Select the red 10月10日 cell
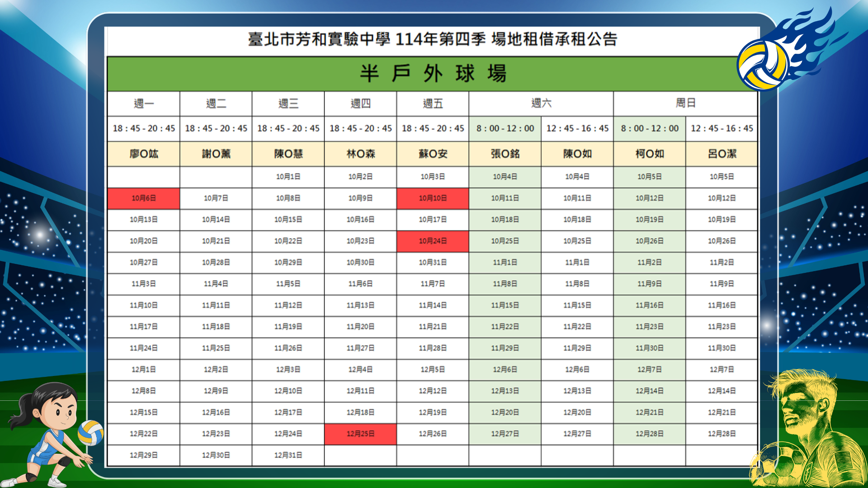The image size is (868, 488). 433,198
